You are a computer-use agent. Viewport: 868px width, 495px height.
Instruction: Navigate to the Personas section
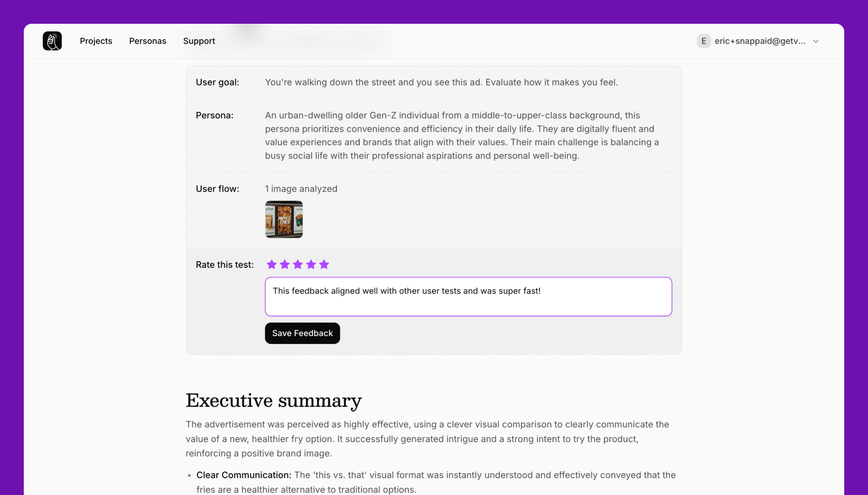[x=148, y=41]
